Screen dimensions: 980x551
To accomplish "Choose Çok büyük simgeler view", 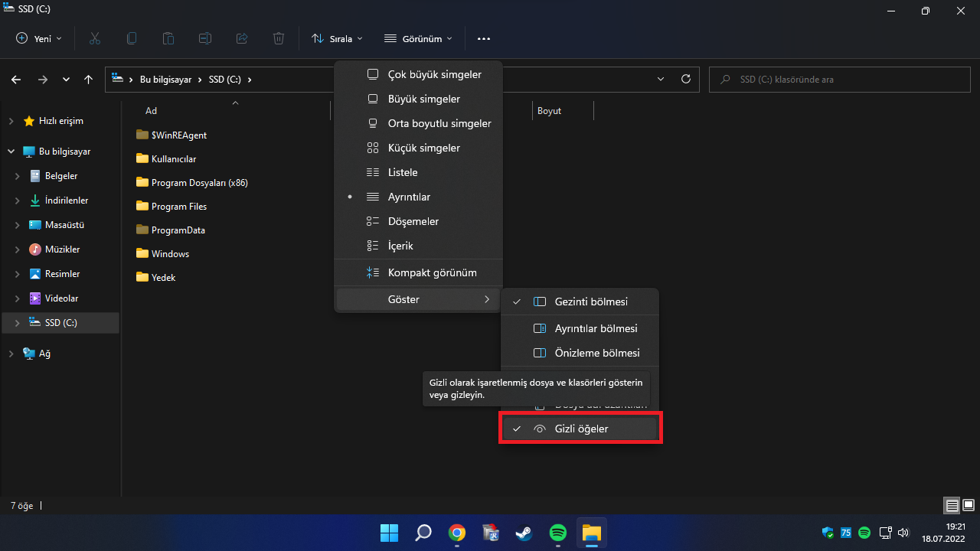I will (418, 74).
